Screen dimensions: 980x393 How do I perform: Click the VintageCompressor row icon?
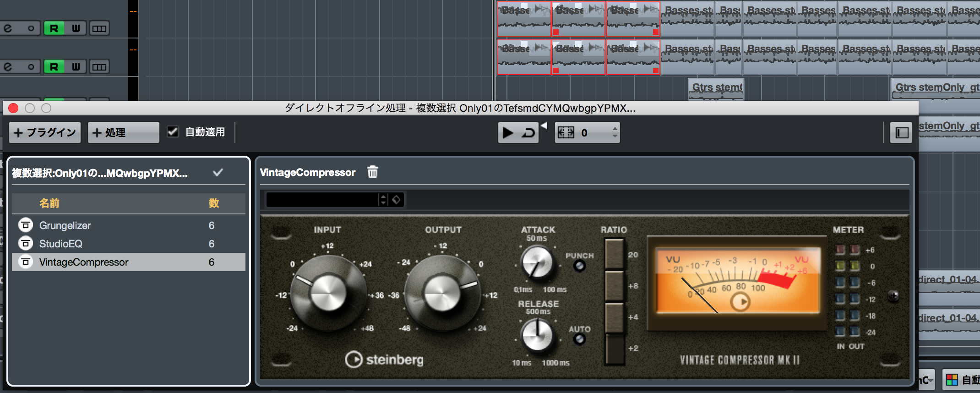coord(26,262)
